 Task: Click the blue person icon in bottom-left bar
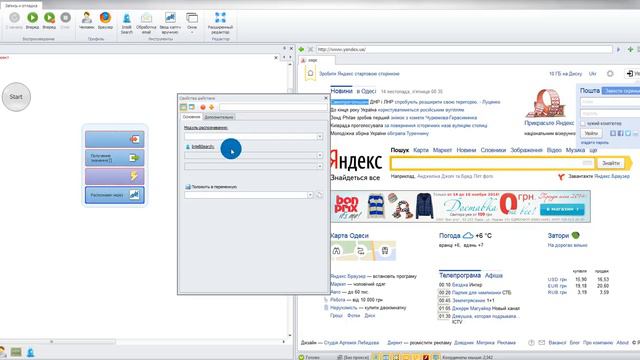point(31,352)
